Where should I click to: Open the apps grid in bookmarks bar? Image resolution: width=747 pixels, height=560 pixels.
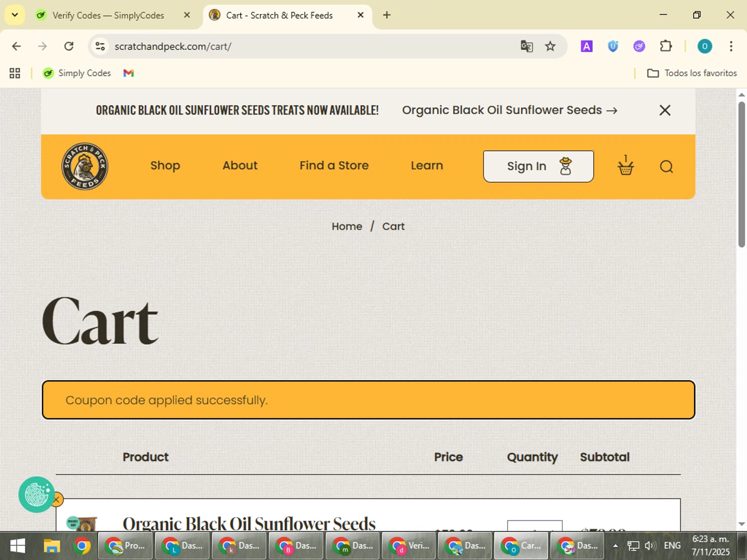15,73
